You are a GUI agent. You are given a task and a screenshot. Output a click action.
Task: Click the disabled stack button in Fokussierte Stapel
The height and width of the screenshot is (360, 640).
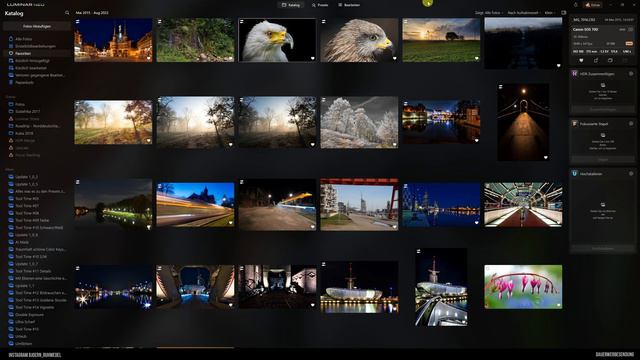[603, 160]
